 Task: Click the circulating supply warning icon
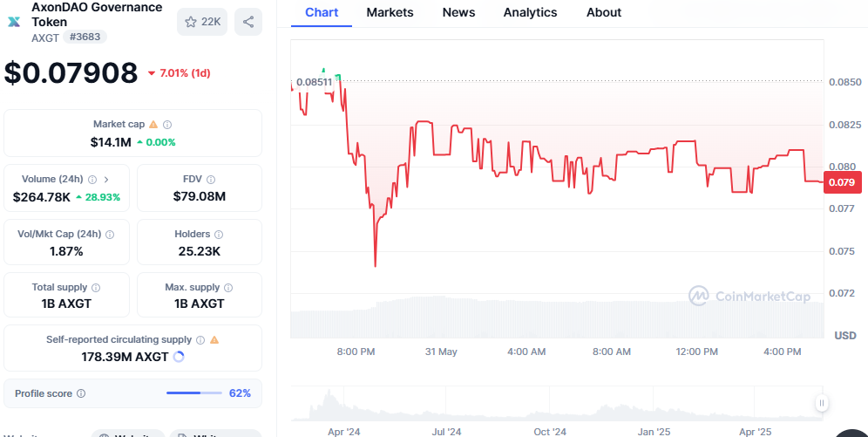(x=214, y=340)
